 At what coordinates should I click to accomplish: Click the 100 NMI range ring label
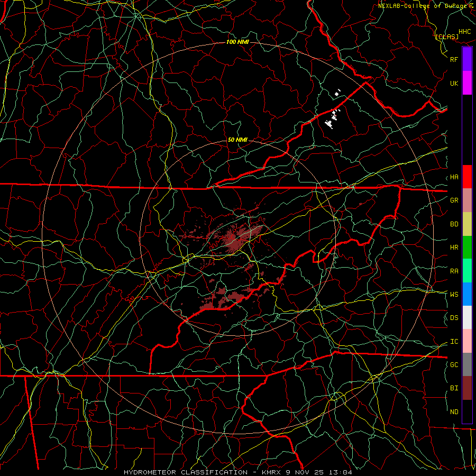237,42
